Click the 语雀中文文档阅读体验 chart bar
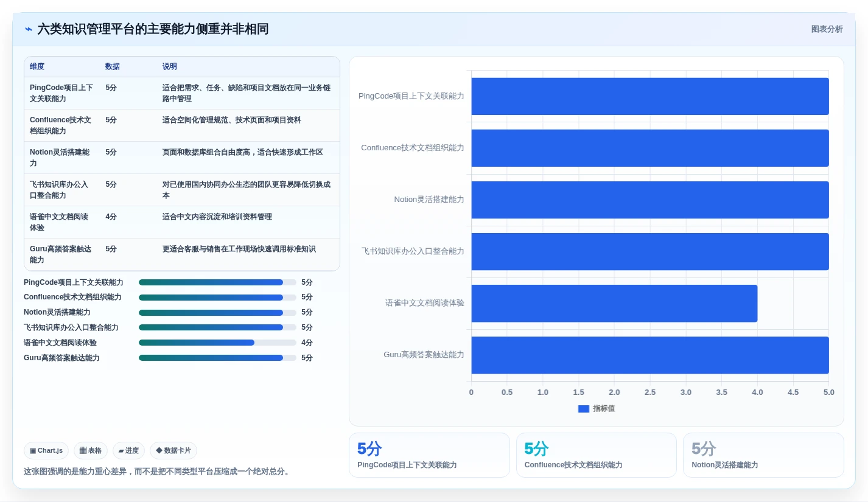Screen dimensions: 868x502 coord(614,303)
